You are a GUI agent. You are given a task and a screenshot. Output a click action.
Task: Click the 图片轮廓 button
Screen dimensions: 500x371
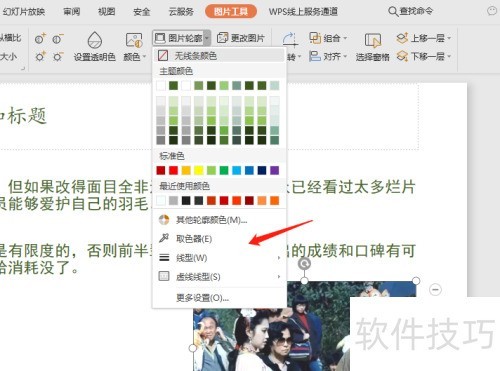(179, 38)
